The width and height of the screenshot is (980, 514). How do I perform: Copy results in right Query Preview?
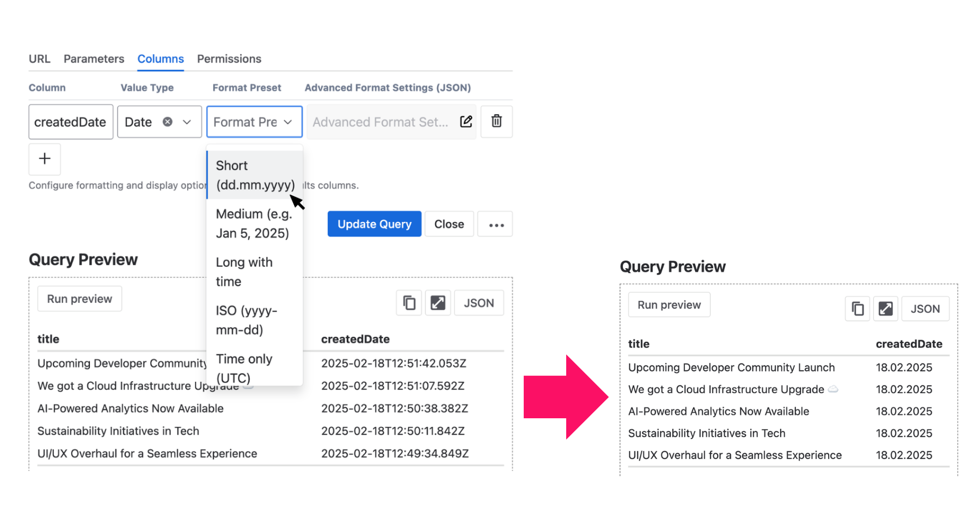[x=857, y=309]
